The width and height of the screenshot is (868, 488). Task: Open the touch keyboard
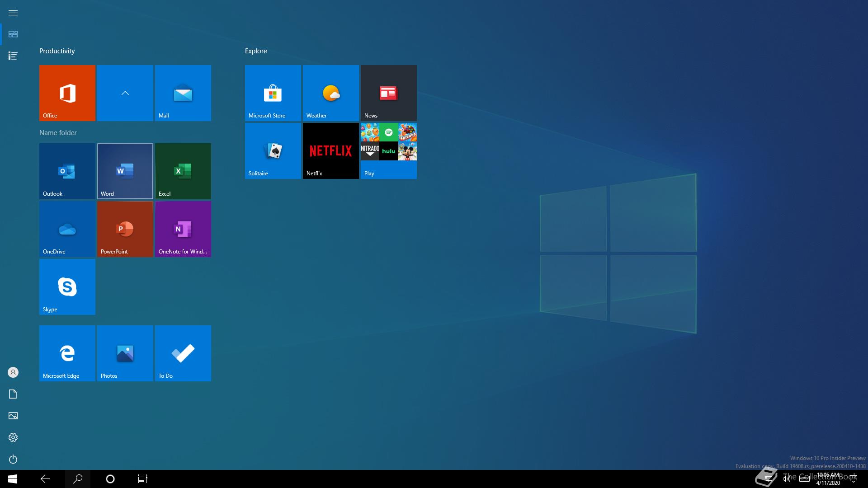coord(805,479)
